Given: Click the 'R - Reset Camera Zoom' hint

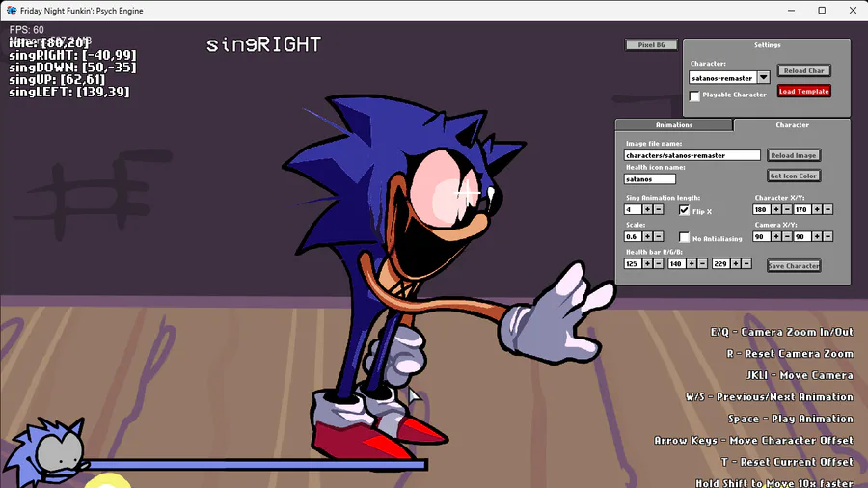Looking at the screenshot, I should pyautogui.click(x=790, y=354).
